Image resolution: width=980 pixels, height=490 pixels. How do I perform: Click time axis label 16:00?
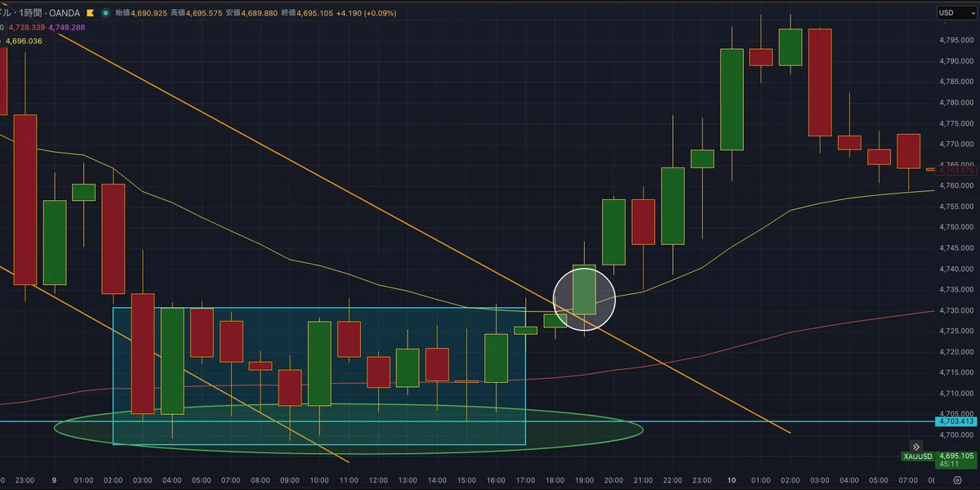pos(496,480)
